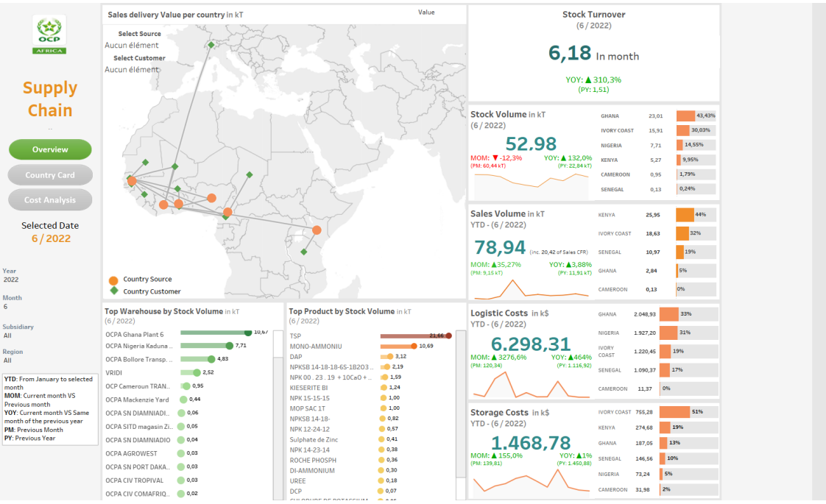Select the TSP product label
826x504 pixels.
pyautogui.click(x=295, y=336)
